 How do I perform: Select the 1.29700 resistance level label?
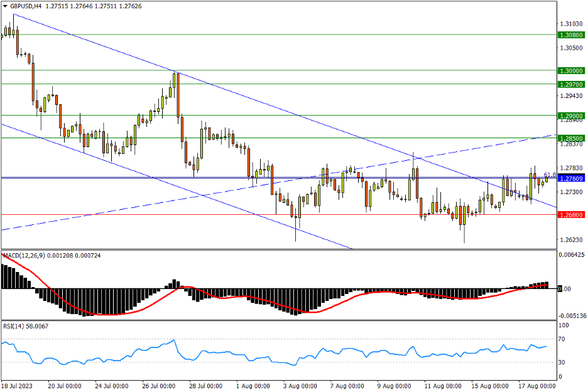pos(571,84)
